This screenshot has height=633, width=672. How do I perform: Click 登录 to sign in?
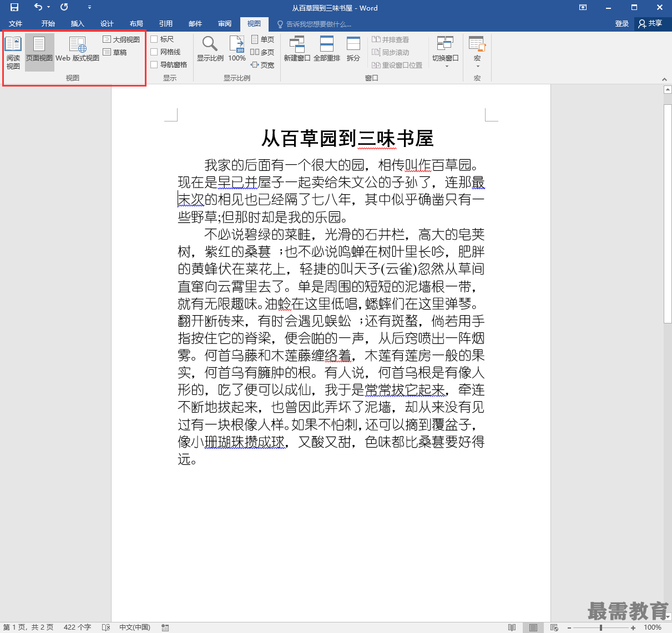point(622,23)
